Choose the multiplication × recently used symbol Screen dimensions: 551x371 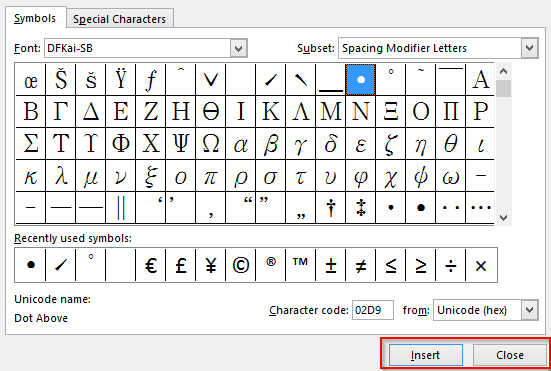pyautogui.click(x=481, y=265)
